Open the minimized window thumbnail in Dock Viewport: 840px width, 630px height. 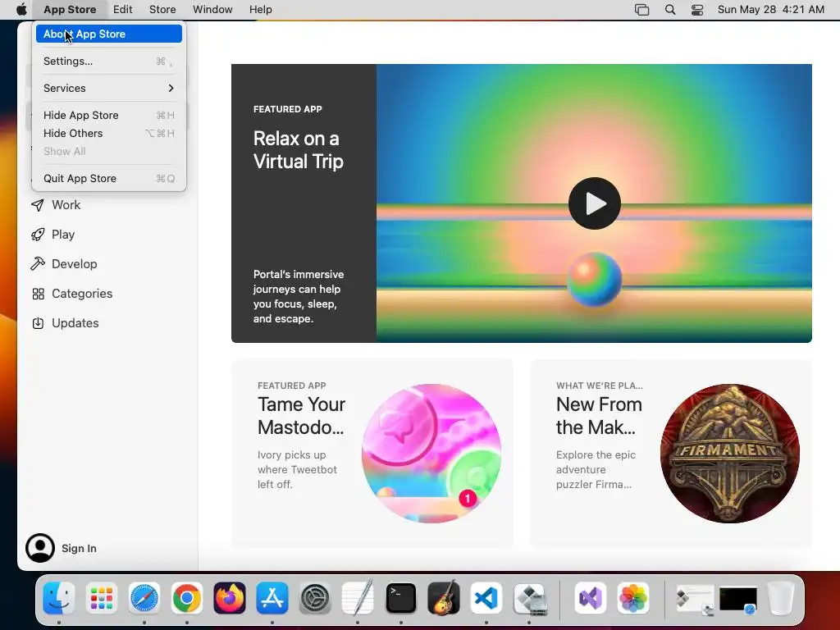[695, 599]
